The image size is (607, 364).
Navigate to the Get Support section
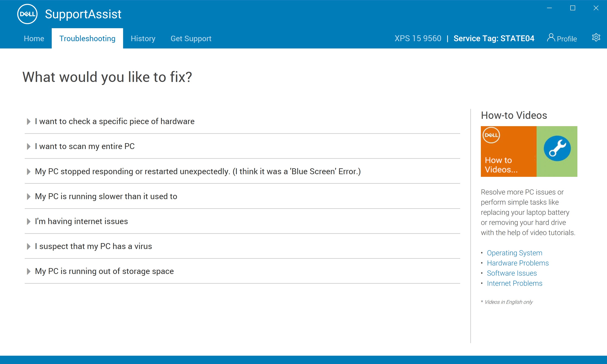(x=191, y=39)
